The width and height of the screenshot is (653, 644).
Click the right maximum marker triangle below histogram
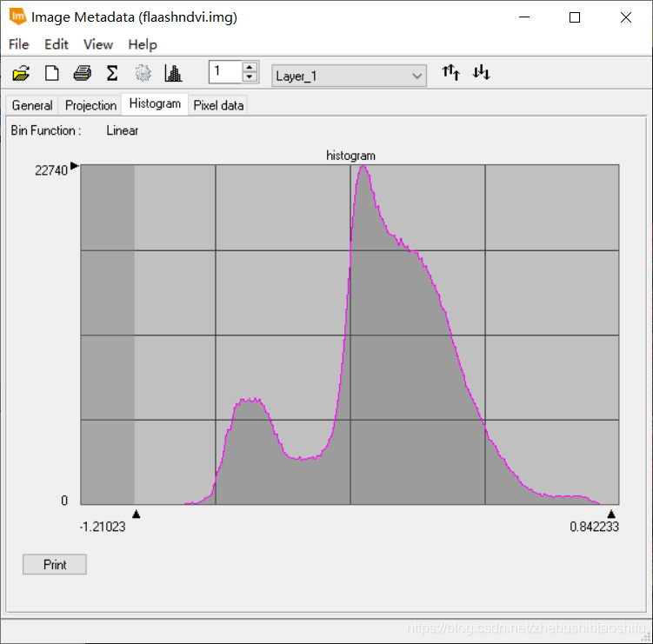tap(611, 515)
